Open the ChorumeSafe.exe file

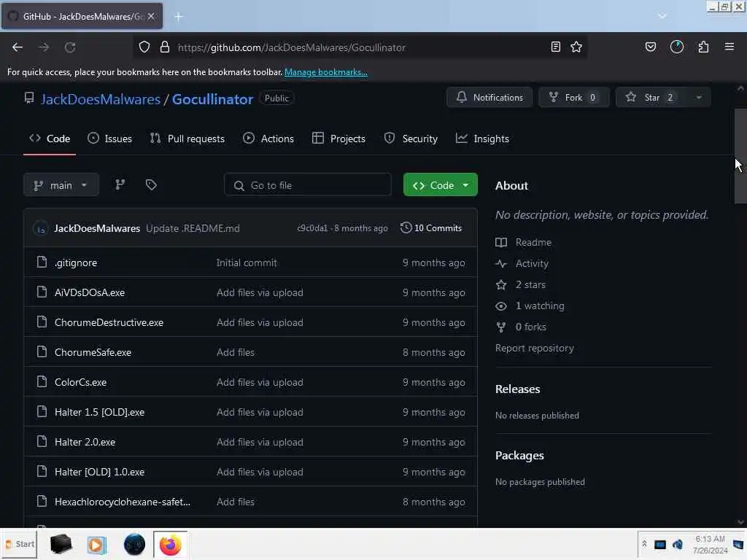(93, 352)
